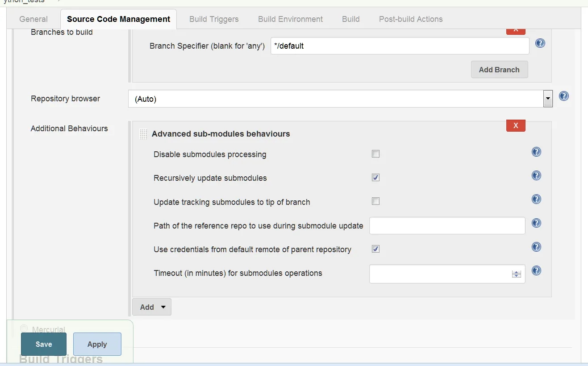Enable Disable submodules processing checkbox
Screen dimensions: 588x366
click(x=376, y=154)
